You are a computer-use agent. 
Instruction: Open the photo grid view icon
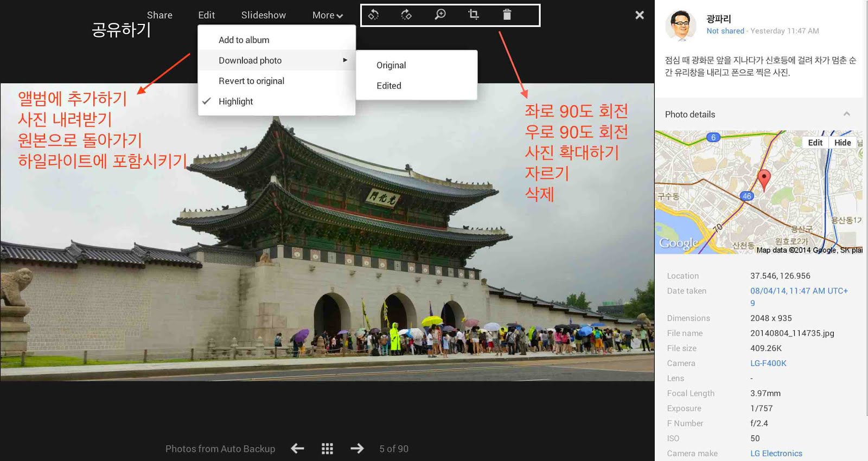coord(327,449)
